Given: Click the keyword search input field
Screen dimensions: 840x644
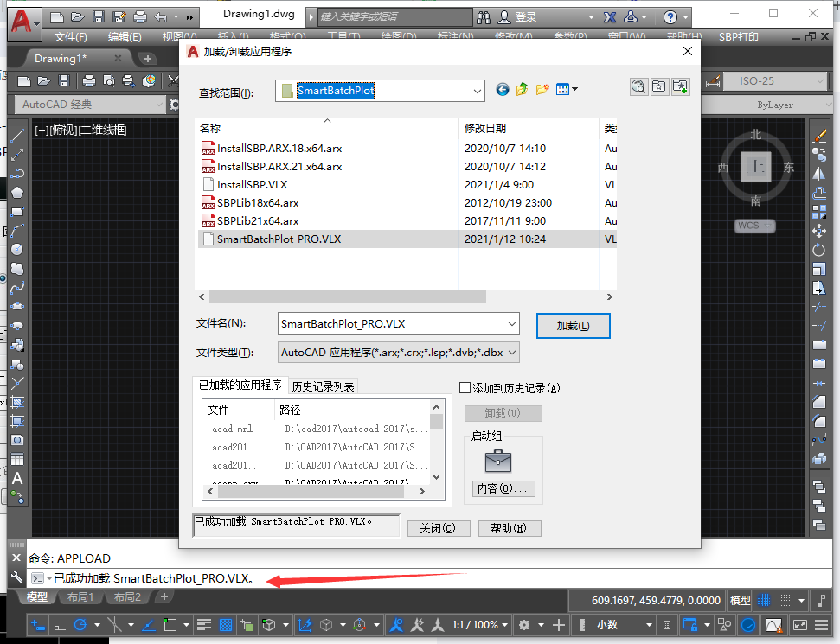Looking at the screenshot, I should 394,17.
